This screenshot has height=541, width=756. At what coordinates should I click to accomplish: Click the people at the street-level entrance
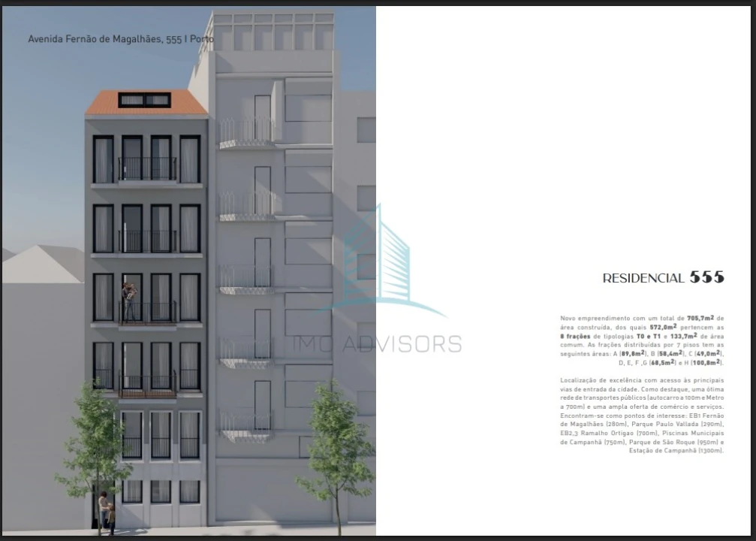point(106,511)
